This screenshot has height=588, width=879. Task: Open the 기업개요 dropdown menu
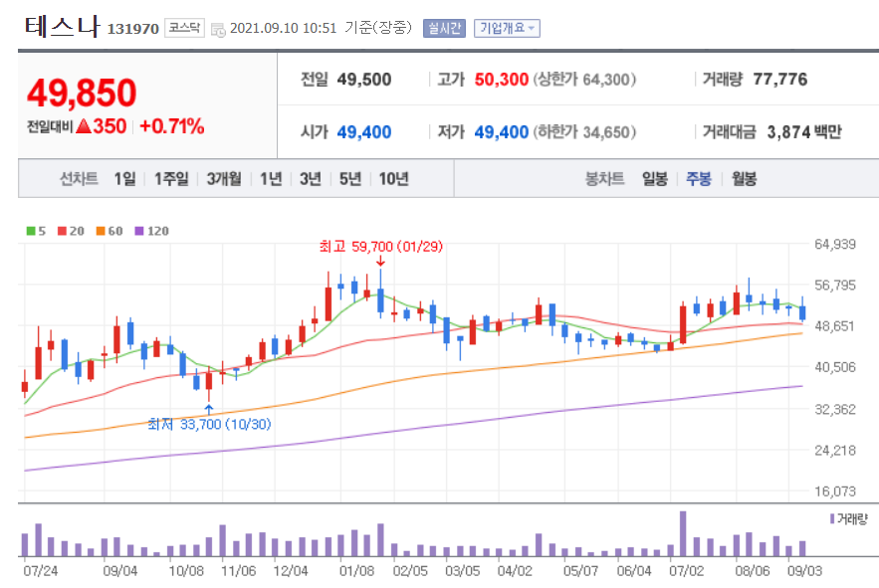click(506, 28)
